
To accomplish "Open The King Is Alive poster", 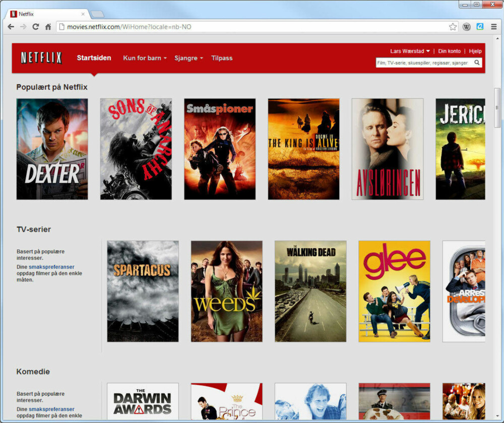I will (304, 149).
